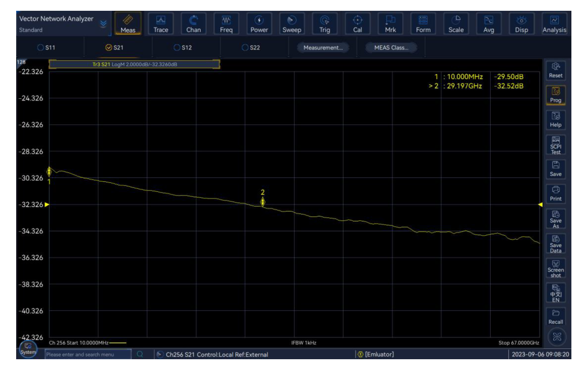Open the Power settings icon
588x370 pixels.
point(259,24)
